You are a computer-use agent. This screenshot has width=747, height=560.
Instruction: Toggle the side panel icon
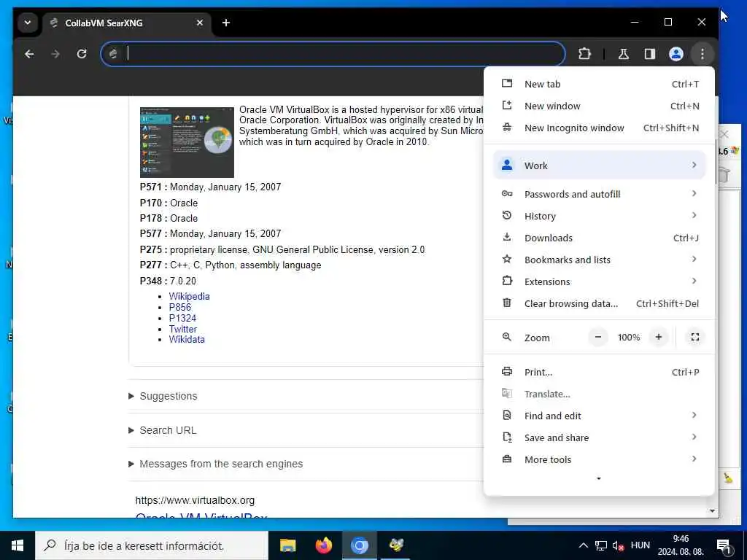pos(650,54)
